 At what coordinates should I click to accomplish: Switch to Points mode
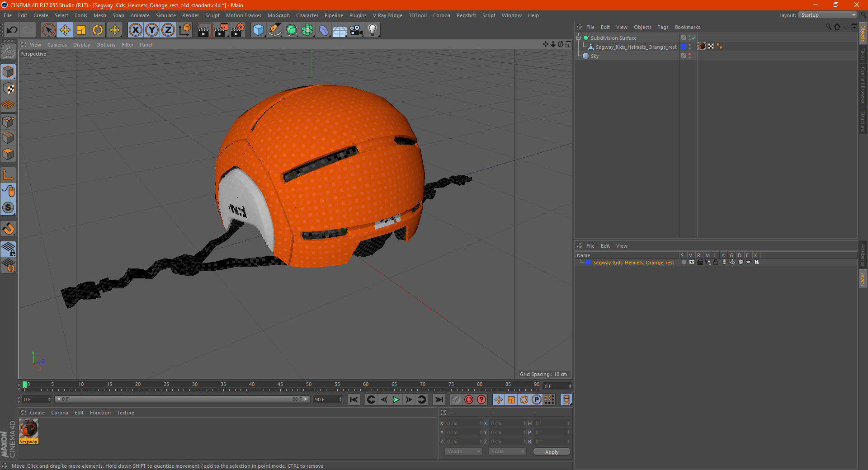[8, 122]
